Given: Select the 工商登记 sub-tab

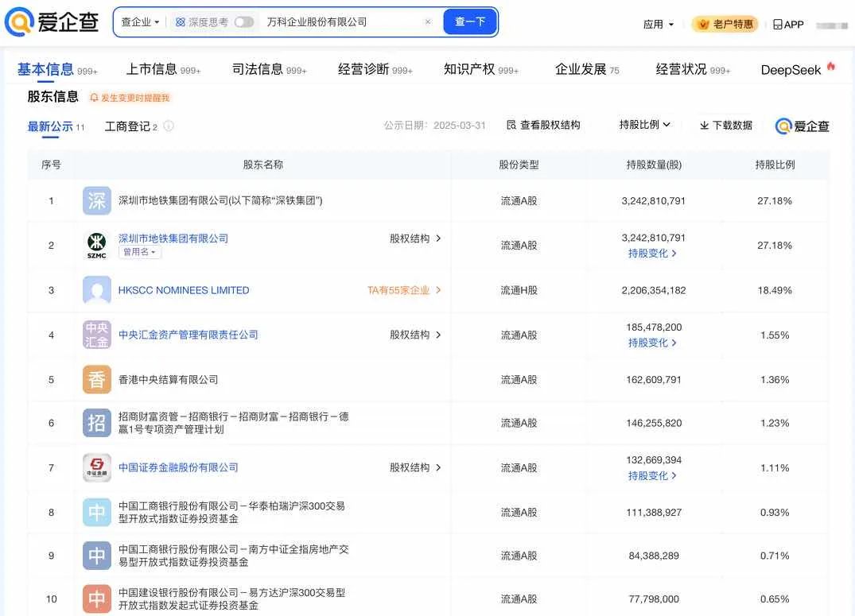Looking at the screenshot, I should click(131, 126).
